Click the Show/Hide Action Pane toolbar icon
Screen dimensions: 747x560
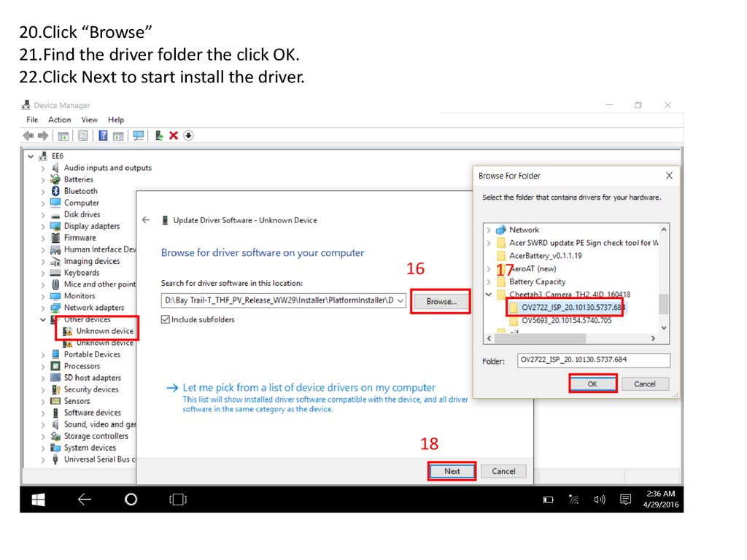point(118,136)
